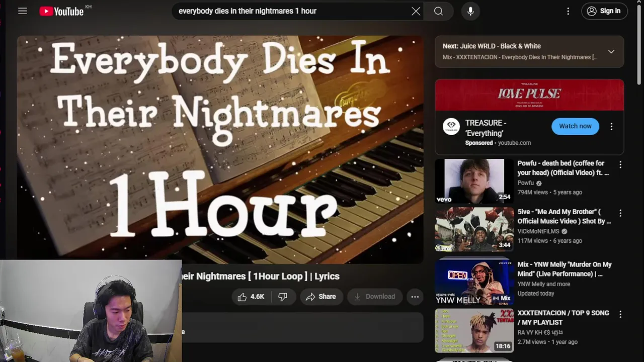The image size is (644, 362).
Task: Open the Powfu death bed thumbnail
Action: point(474,181)
